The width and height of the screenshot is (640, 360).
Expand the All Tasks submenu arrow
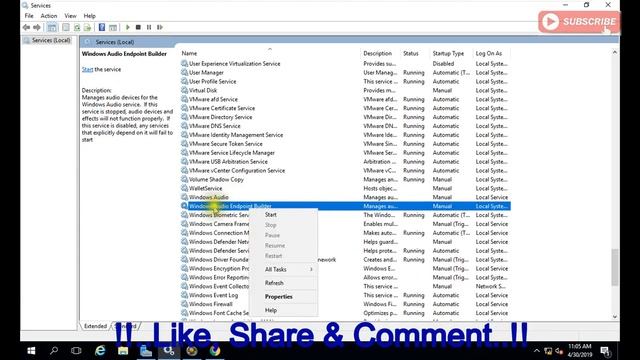[311, 269]
